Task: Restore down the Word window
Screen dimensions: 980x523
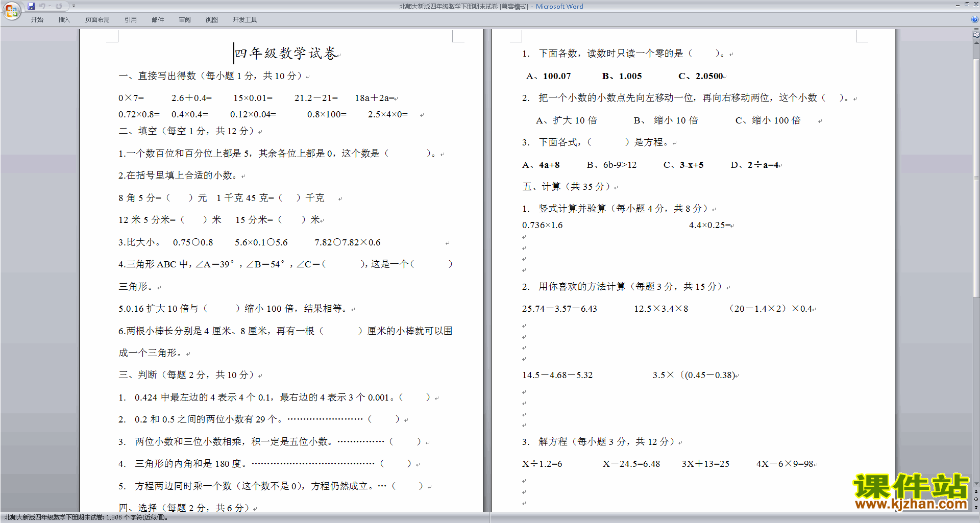Action: tap(967, 4)
